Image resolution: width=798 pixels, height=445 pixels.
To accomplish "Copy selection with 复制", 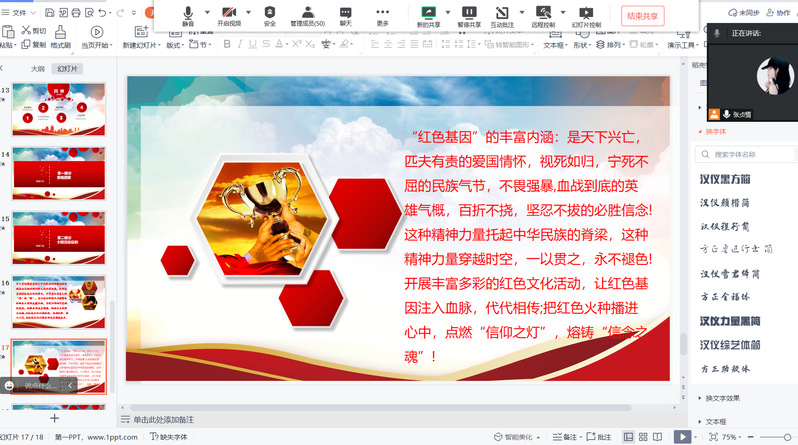I will click(x=34, y=45).
